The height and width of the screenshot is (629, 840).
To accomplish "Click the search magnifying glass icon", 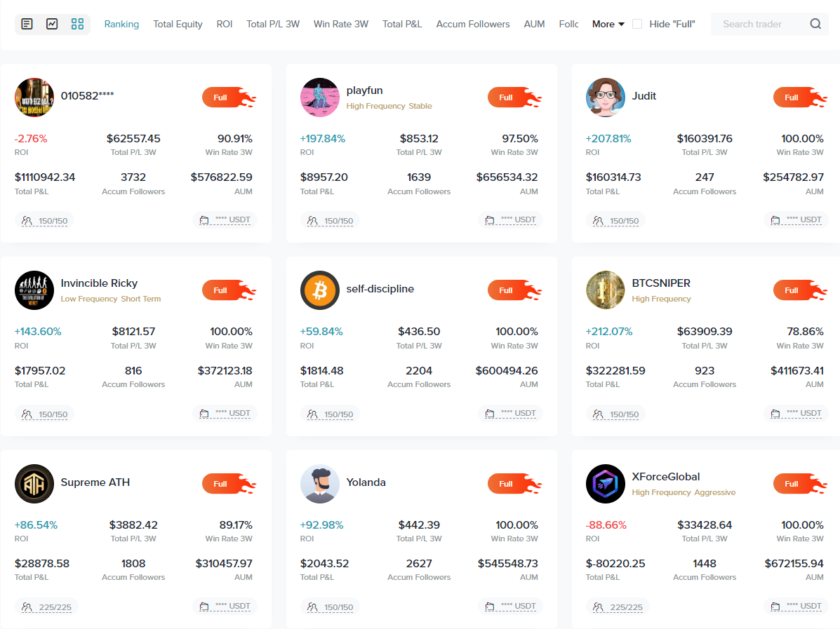I will (x=815, y=24).
